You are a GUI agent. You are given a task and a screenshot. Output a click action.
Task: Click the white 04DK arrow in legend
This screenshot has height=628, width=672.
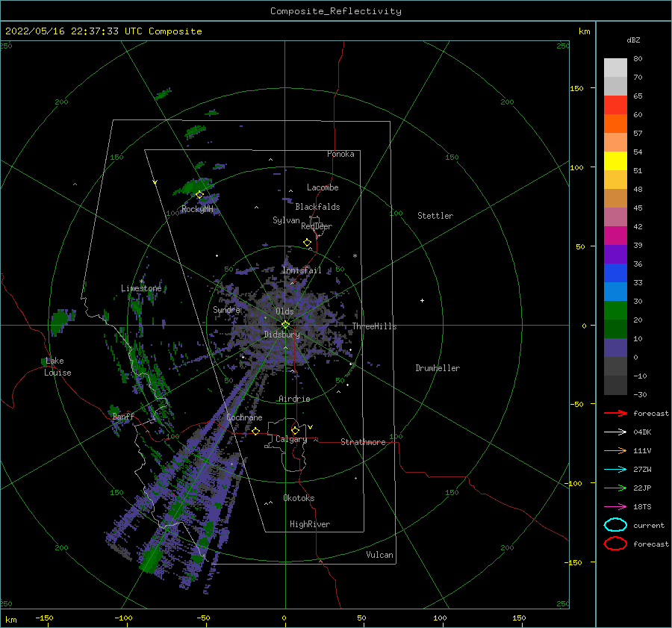click(615, 432)
